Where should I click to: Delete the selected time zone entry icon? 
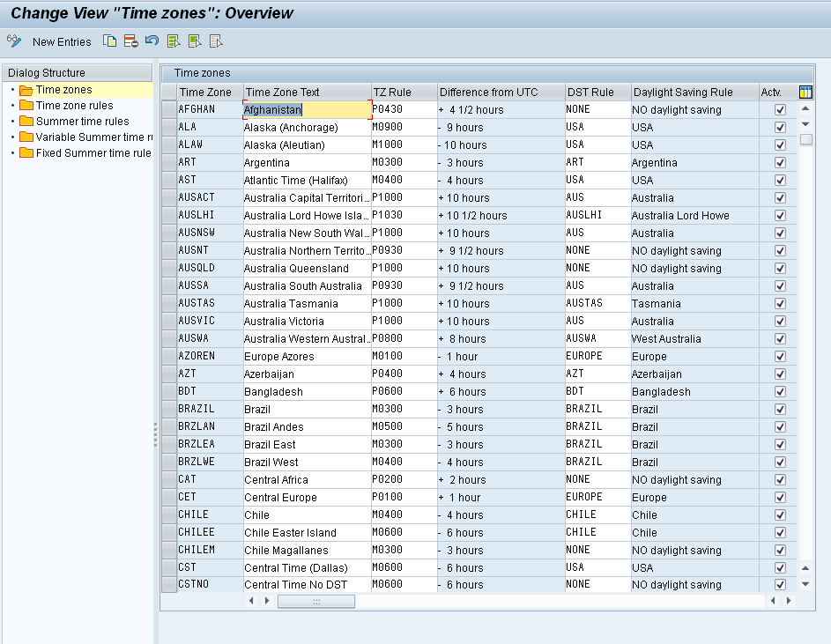click(132, 41)
